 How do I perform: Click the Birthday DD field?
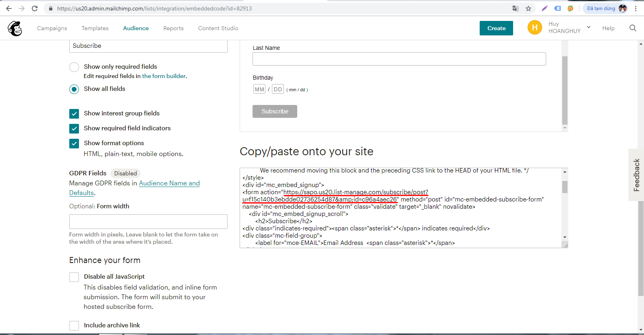(x=278, y=89)
